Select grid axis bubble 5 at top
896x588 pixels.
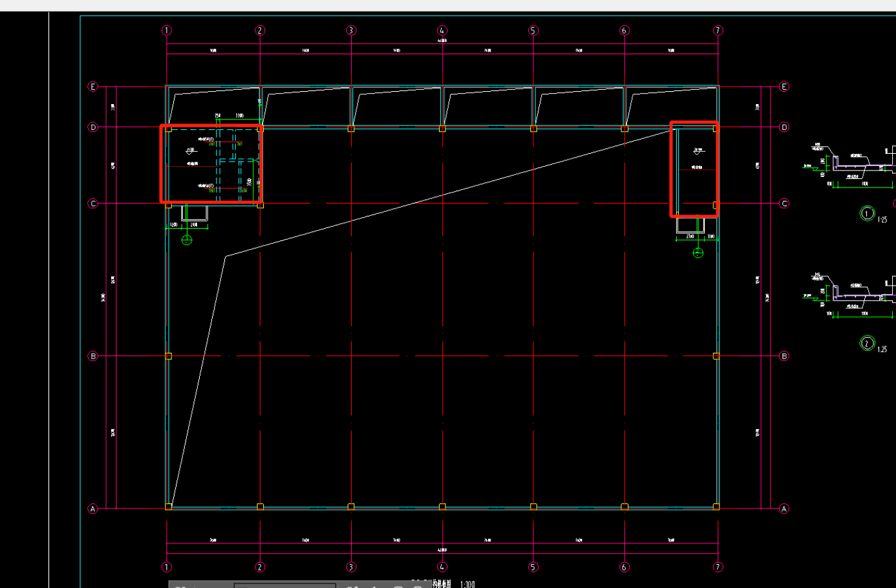533,30
